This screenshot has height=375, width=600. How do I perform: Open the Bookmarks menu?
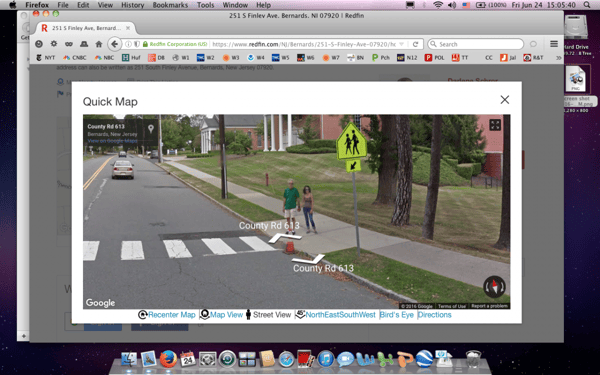[170, 5]
